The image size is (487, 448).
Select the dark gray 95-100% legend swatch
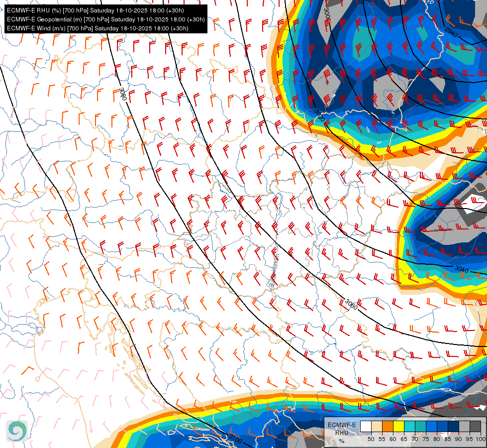tap(475, 426)
